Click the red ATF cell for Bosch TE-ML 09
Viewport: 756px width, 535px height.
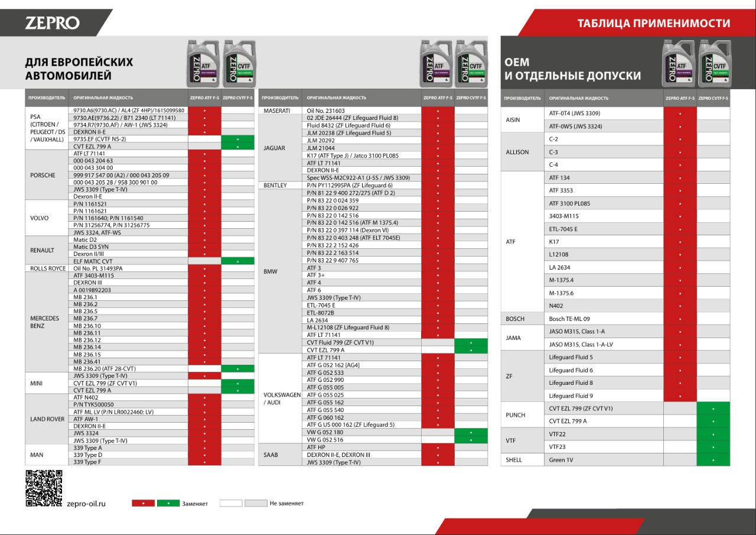680,319
